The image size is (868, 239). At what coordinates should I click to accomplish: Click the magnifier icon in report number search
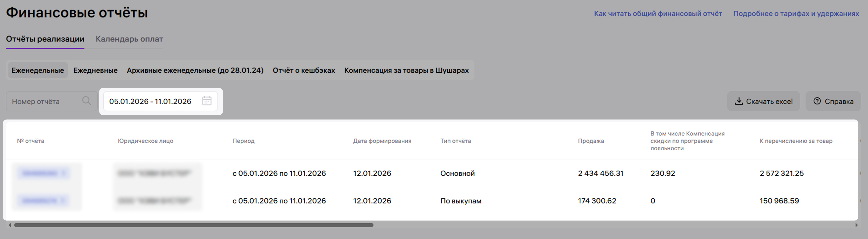pyautogui.click(x=86, y=101)
